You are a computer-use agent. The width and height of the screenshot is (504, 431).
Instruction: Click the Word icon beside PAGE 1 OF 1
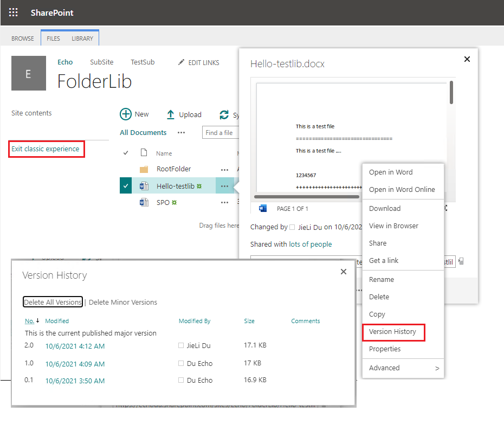pyautogui.click(x=263, y=208)
